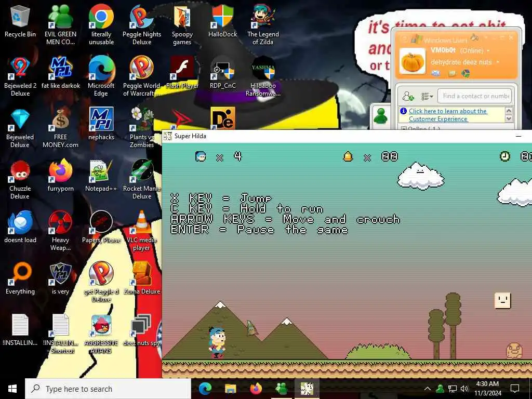Launch the Flash Player desktop shortcut
Screen dimensions: 532x399
click(x=182, y=73)
